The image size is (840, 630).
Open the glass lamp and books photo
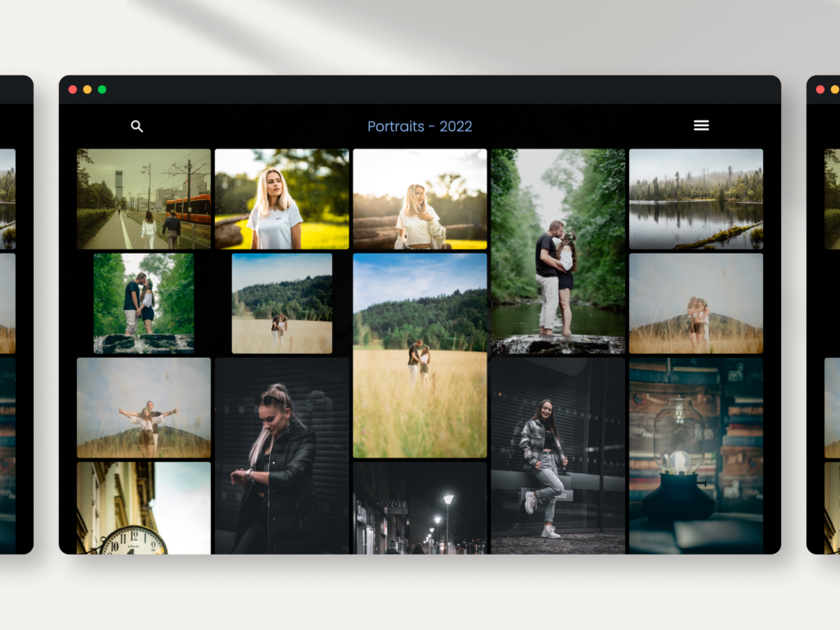point(696,456)
